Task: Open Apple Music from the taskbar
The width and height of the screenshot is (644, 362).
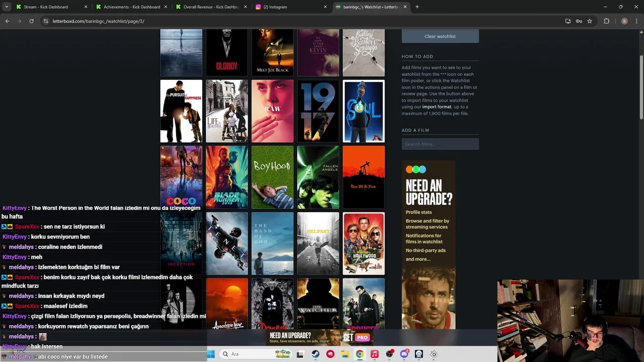Action: (374, 354)
